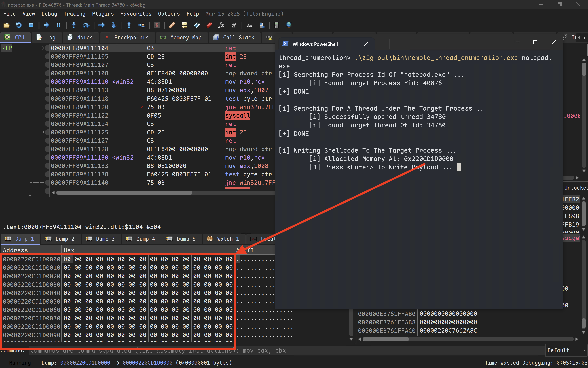Open a new PowerShell tab with plus
Screen dimensions: 588x368
click(x=383, y=44)
